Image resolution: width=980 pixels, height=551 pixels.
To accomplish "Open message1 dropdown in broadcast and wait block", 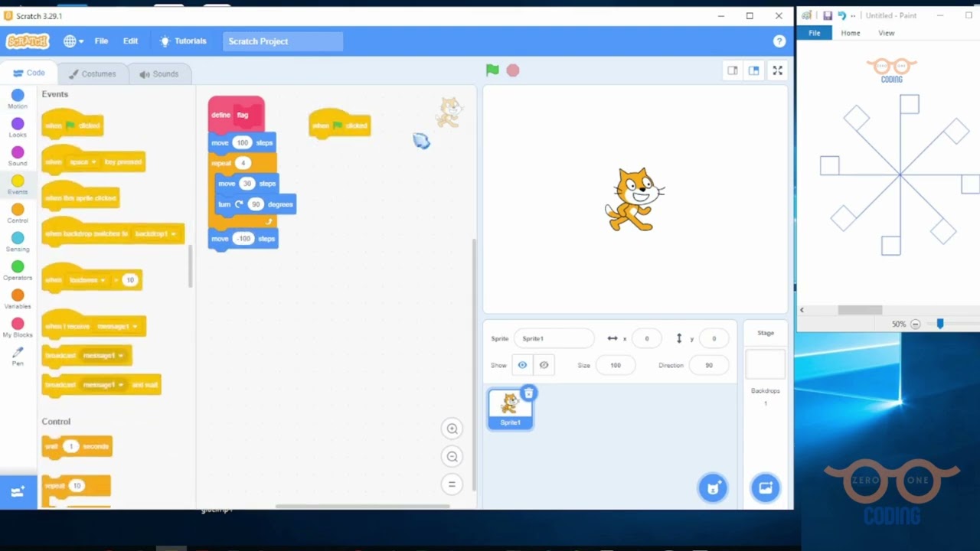I will click(x=103, y=385).
